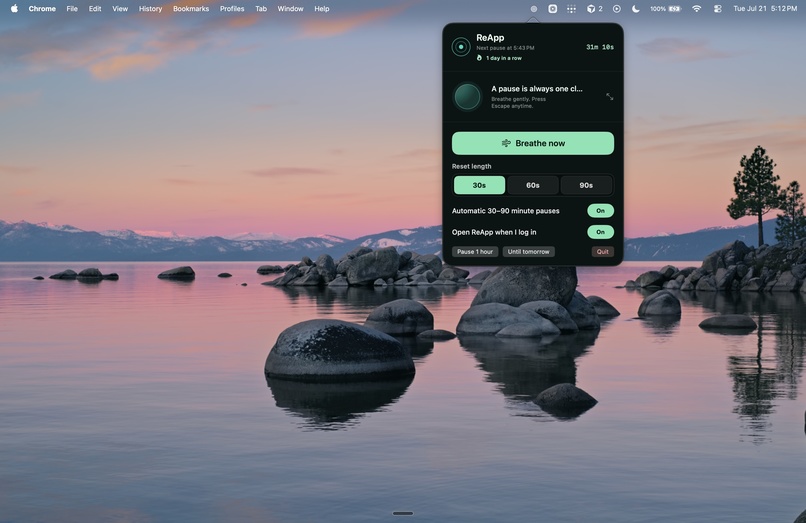Select the 90s reset length
806x523 pixels.
pos(586,185)
